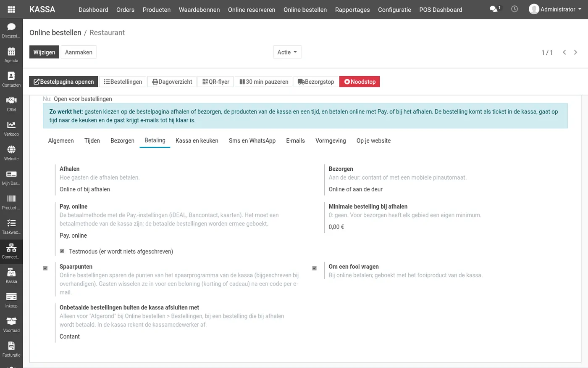Open Product barcode app in sidebar
588x368 pixels.
click(x=11, y=202)
